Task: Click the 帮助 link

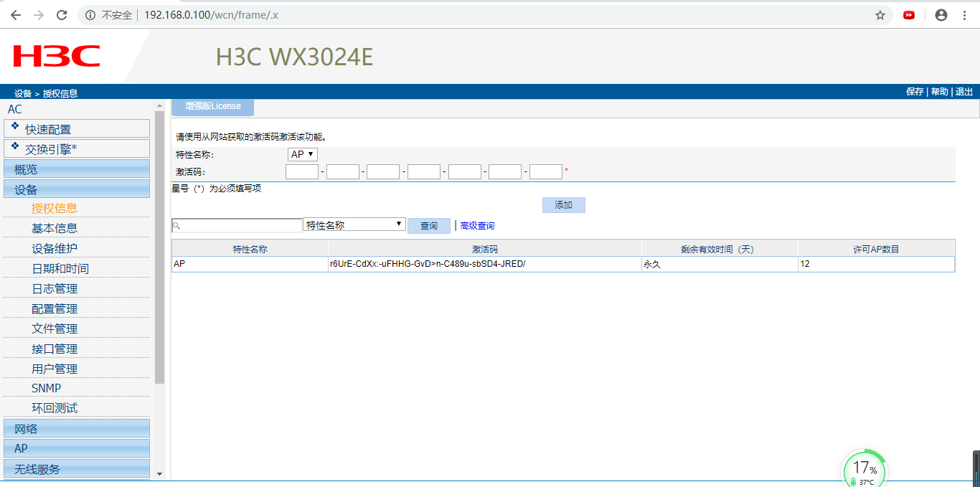Action: point(939,92)
